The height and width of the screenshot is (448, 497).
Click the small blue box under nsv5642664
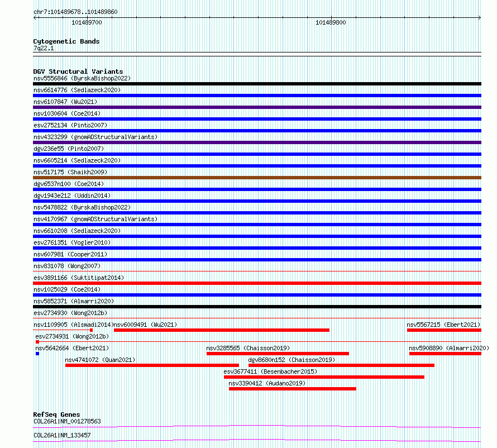(37, 354)
